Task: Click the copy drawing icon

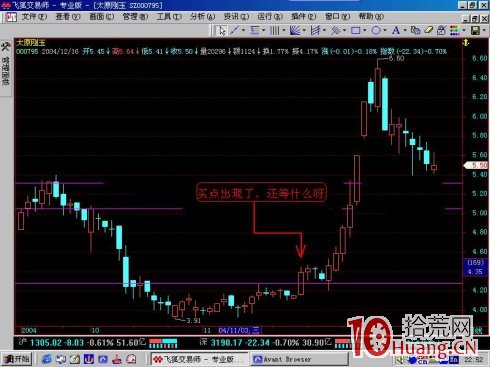Action: 415,30
